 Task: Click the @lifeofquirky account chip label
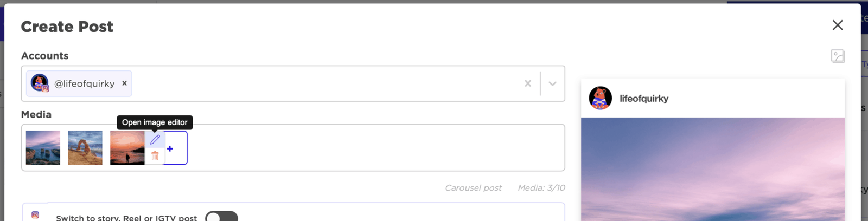tap(85, 83)
